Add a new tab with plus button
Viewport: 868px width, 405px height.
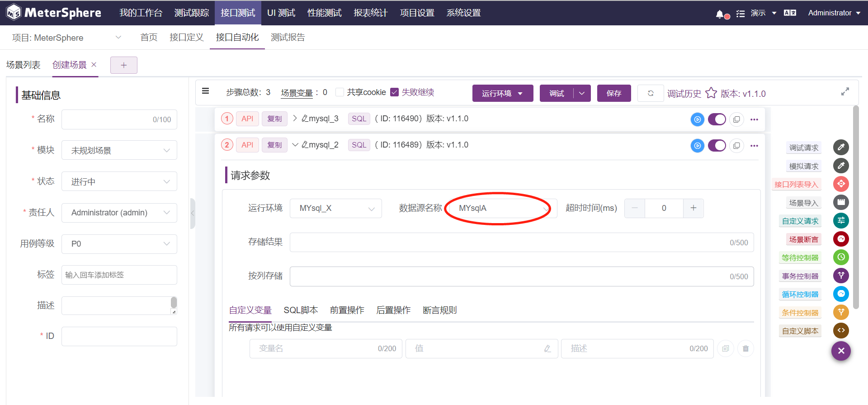click(x=124, y=65)
